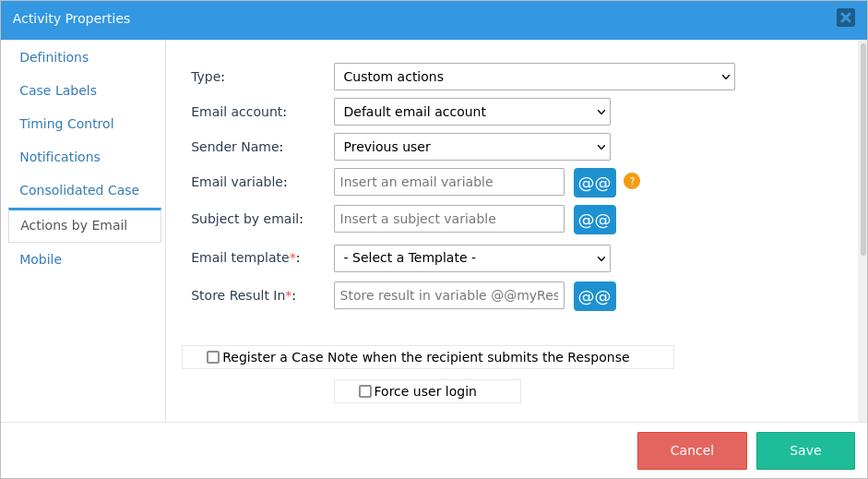The image size is (868, 479).
Task: Click the @@ button beside Subject by email
Action: click(x=594, y=220)
